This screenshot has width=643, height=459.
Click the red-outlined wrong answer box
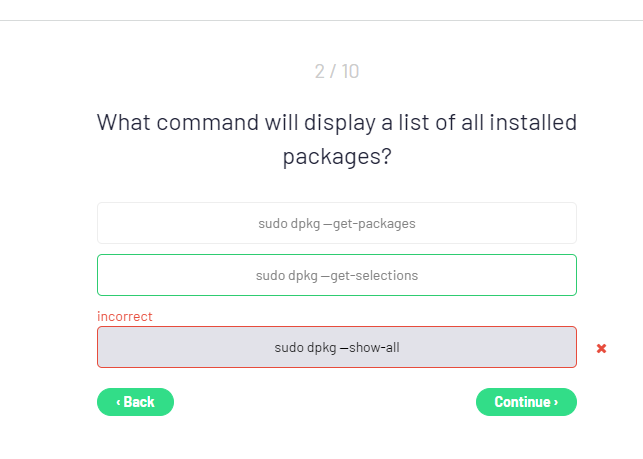point(337,347)
